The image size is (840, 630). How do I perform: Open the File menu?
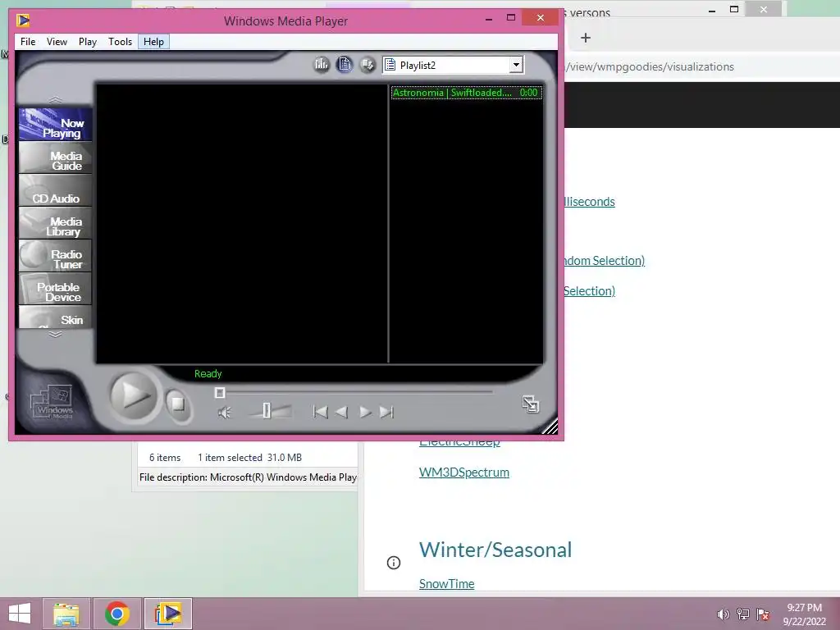pos(28,41)
